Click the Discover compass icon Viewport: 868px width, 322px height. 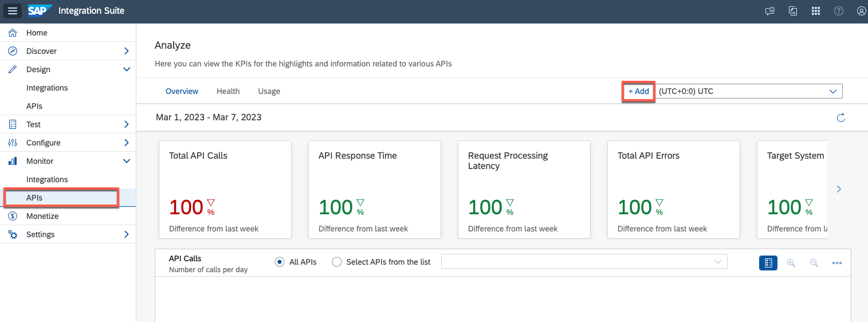click(13, 51)
